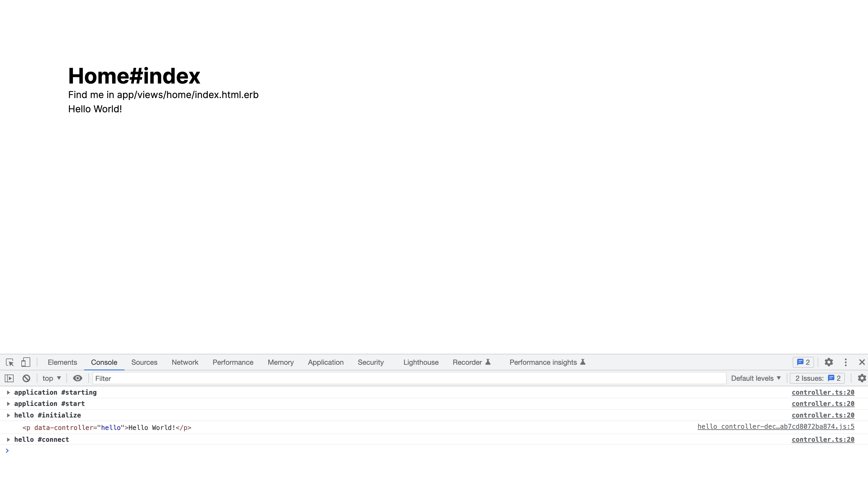Viewport: 868px width, 496px height.
Task: Click into the console Filter field
Action: coord(409,378)
